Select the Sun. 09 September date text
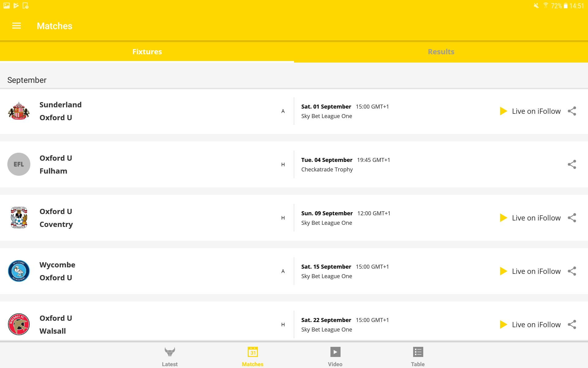588x368 pixels. point(327,213)
